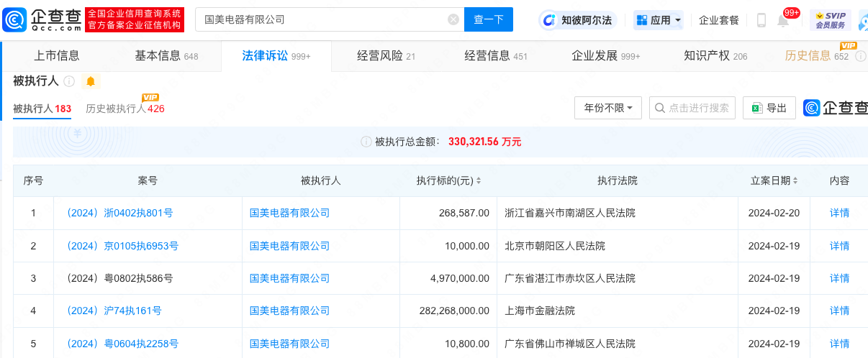Screen dimensions: 868x358
Task: Open case (2024)浙0402执801号 link
Action: coord(119,213)
